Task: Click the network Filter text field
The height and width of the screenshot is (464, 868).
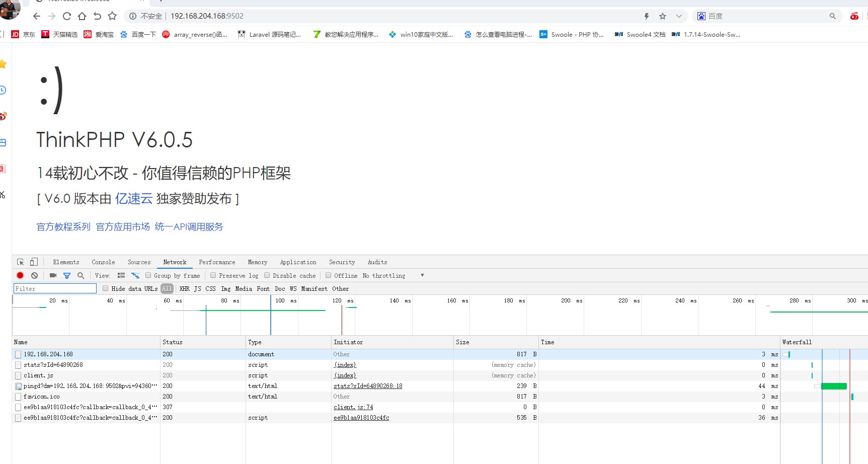Action: tap(55, 288)
